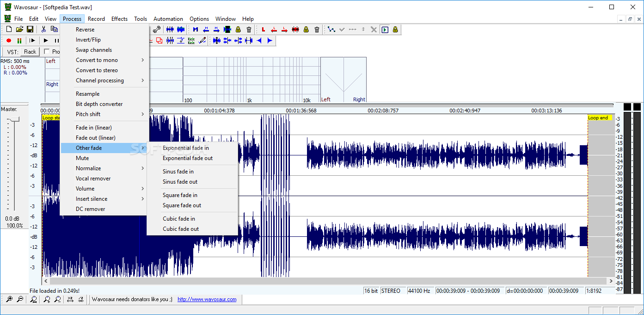The image size is (644, 315).
Task: Click play-from-start transport icon
Action: click(x=32, y=41)
